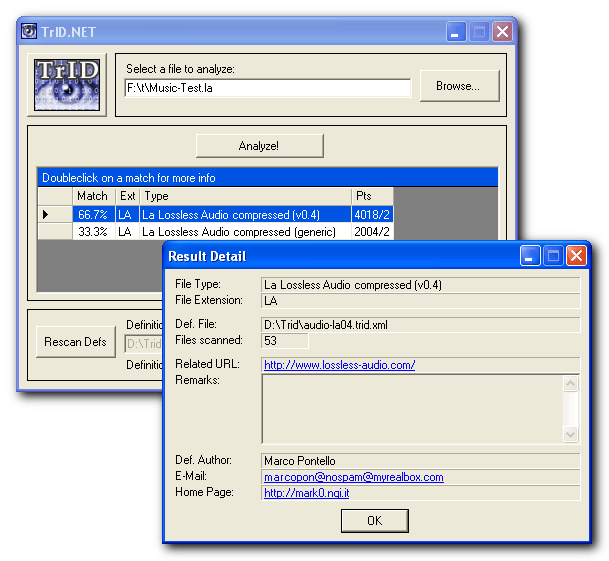Select the 66.7% match row

(x=216, y=214)
